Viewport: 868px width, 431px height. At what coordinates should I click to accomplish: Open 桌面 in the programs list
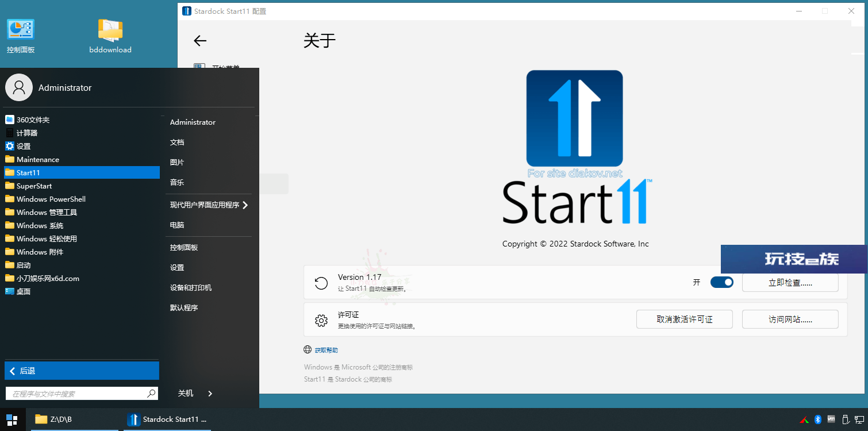pos(82,291)
